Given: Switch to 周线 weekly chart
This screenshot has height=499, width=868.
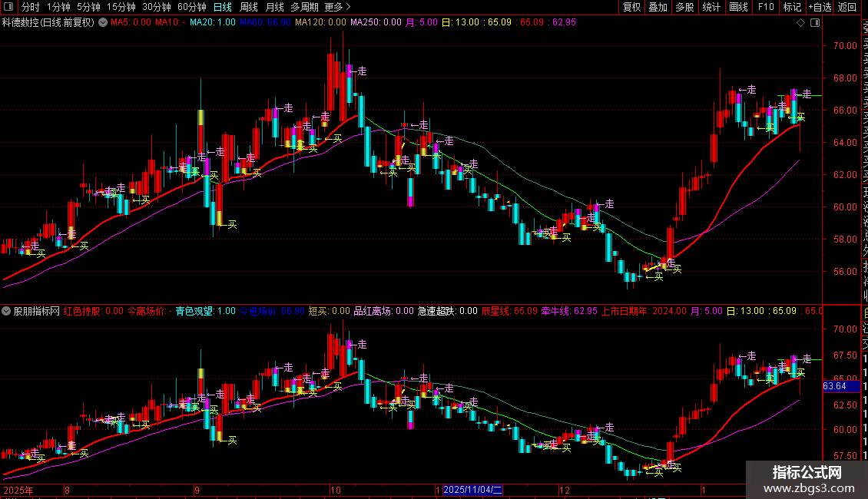Looking at the screenshot, I should [249, 7].
